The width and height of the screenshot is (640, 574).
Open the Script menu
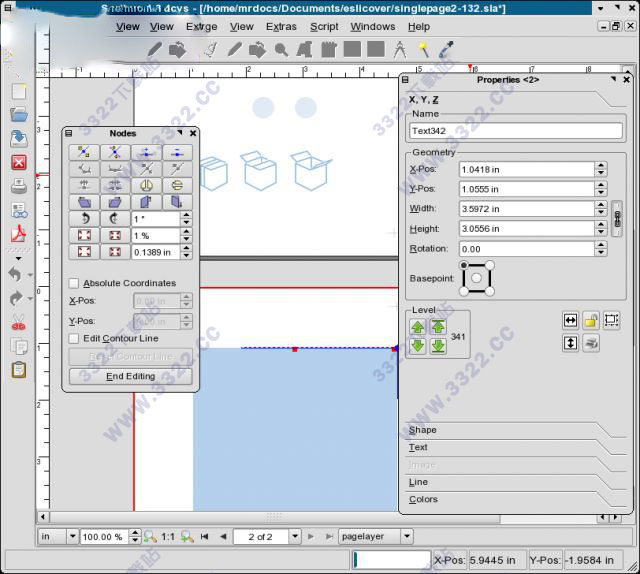pyautogui.click(x=324, y=27)
